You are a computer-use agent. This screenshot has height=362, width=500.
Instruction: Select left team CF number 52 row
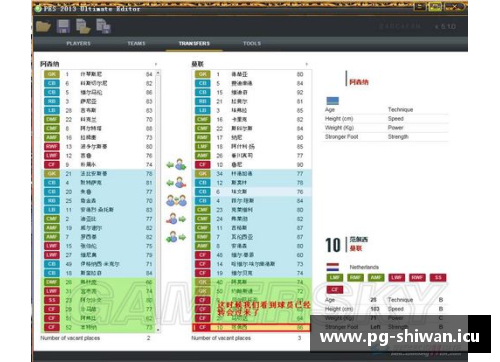[x=98, y=327]
